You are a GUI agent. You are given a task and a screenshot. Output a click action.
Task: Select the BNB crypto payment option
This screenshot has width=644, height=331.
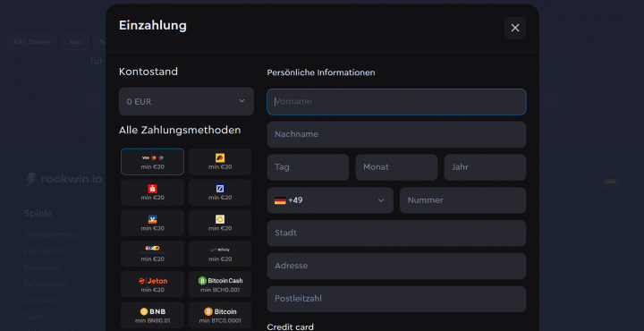[152, 316]
